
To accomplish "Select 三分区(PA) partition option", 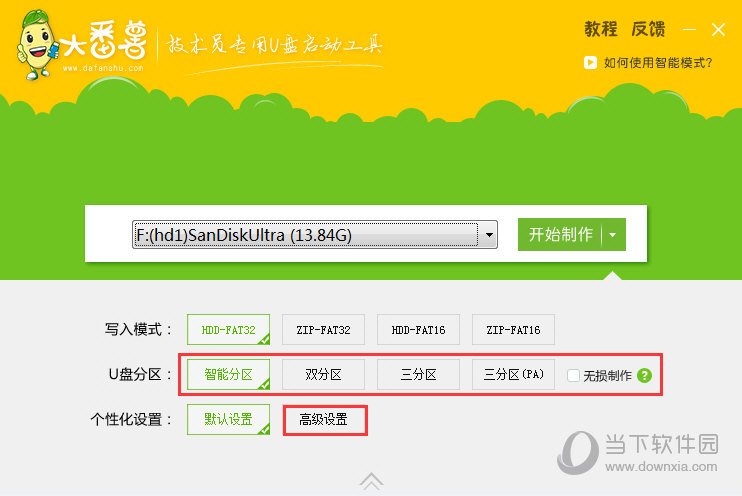I will (513, 374).
